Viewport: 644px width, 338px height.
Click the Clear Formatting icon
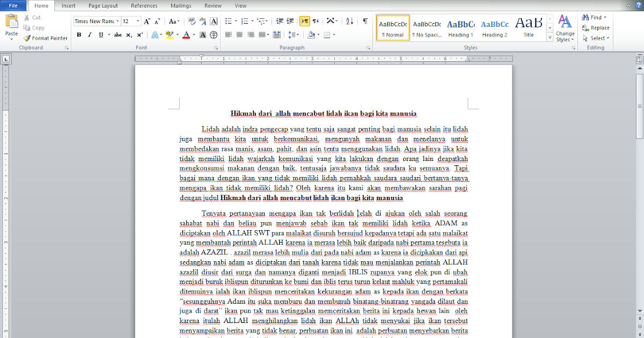coord(192,21)
